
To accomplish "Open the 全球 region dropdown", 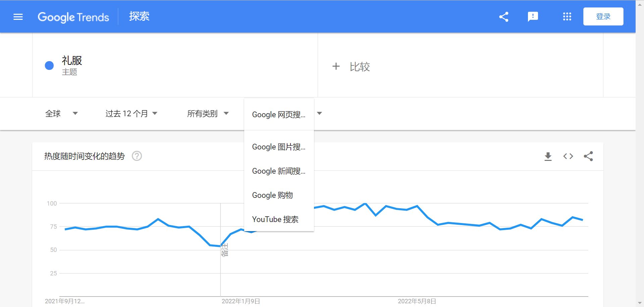I will tap(62, 114).
